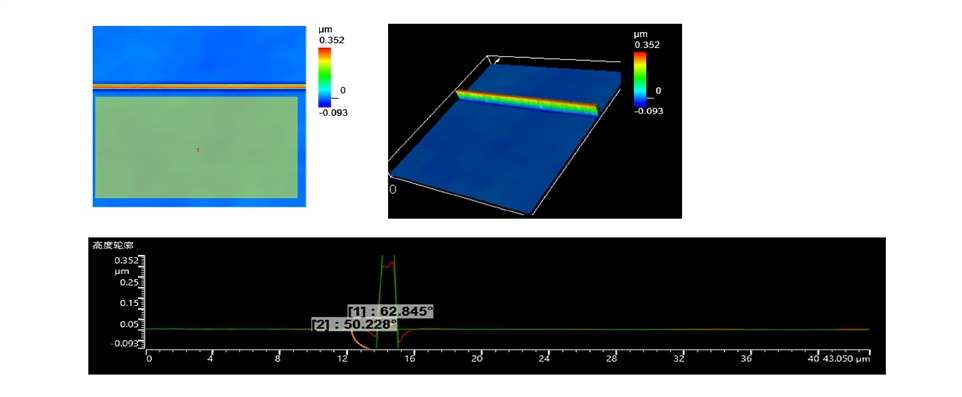
Task: Click the color scale bar beside the 3D view
Action: tap(640, 79)
